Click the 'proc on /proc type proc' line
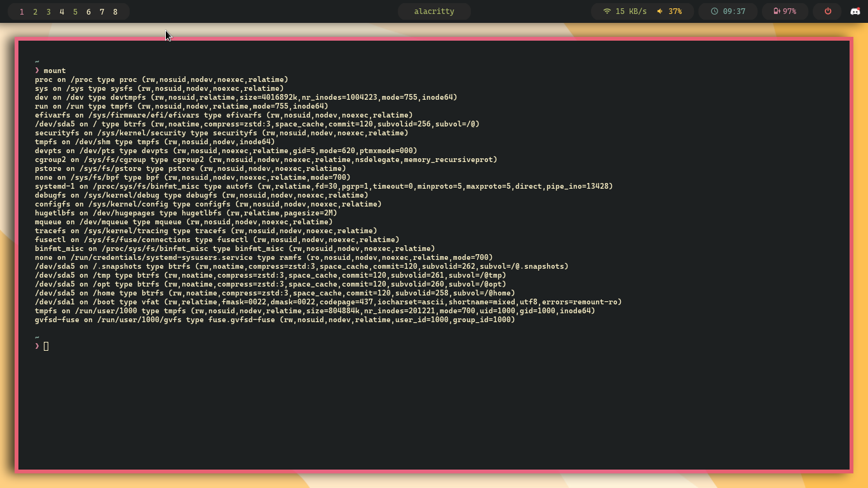Screen dimensions: 868x488 pos(161,79)
